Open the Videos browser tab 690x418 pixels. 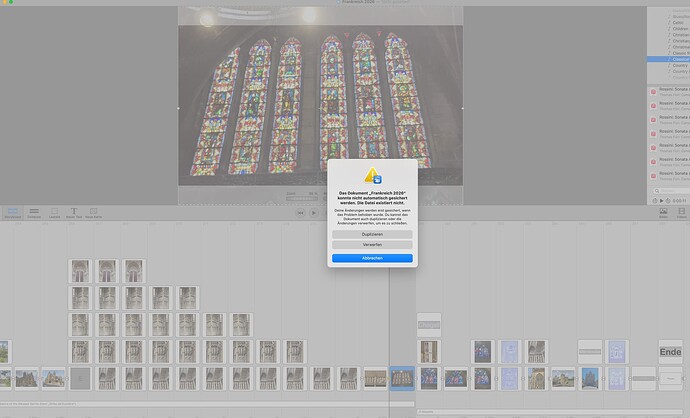681,213
